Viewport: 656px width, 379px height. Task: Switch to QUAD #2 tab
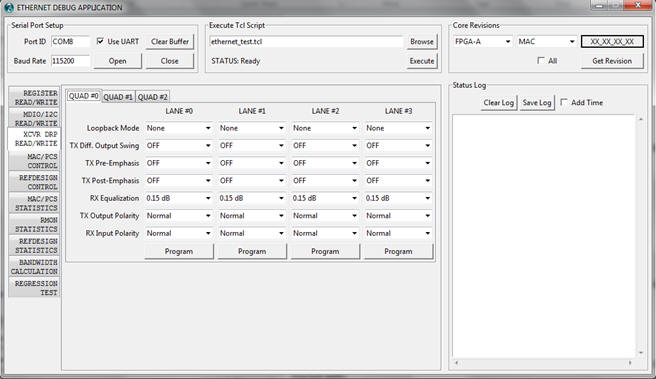[153, 97]
